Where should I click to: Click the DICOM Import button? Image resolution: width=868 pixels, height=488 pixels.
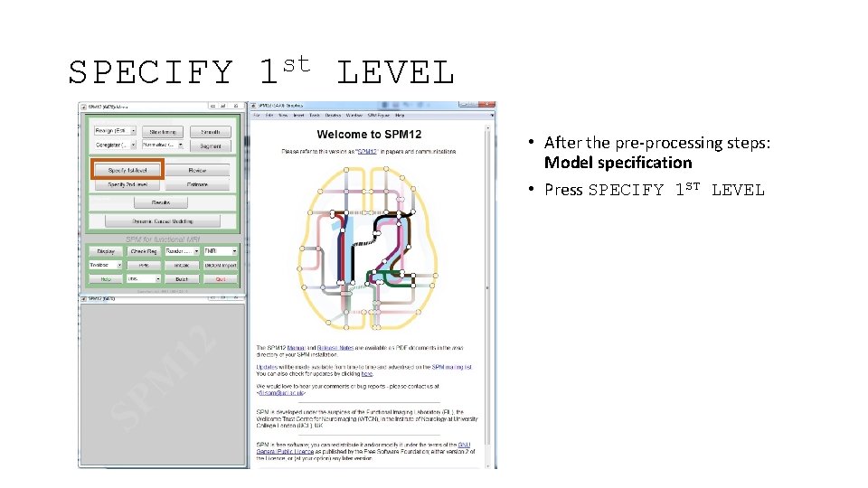tap(221, 266)
